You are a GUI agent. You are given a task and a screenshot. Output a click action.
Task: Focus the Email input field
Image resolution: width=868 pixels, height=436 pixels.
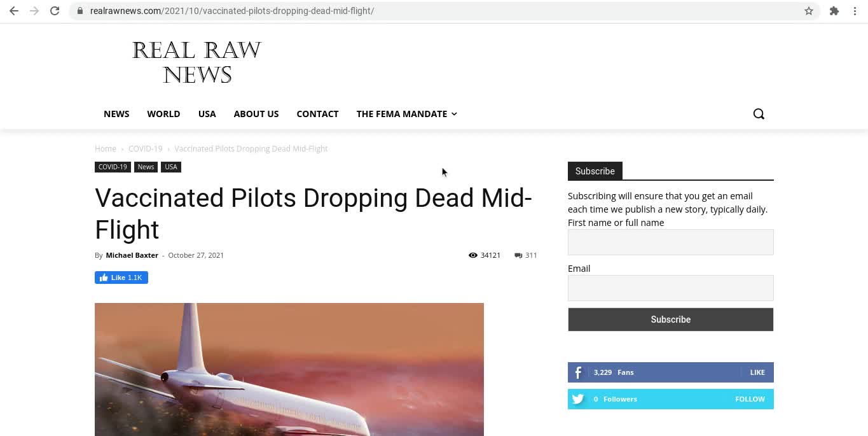[x=670, y=288]
